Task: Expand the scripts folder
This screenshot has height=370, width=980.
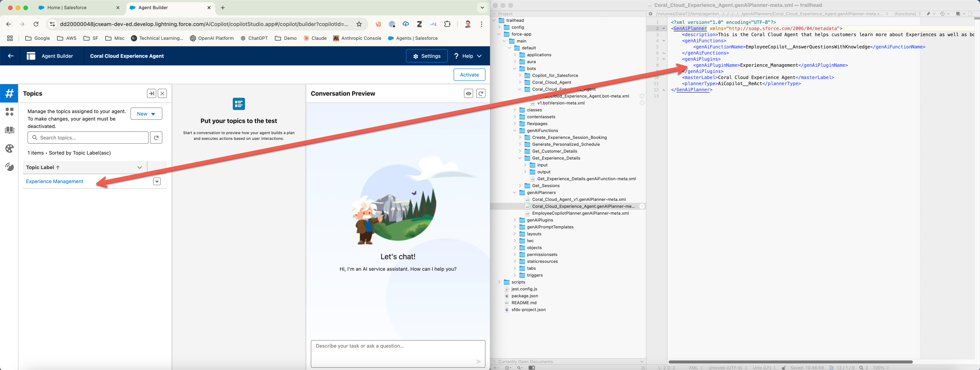Action: pyautogui.click(x=499, y=282)
